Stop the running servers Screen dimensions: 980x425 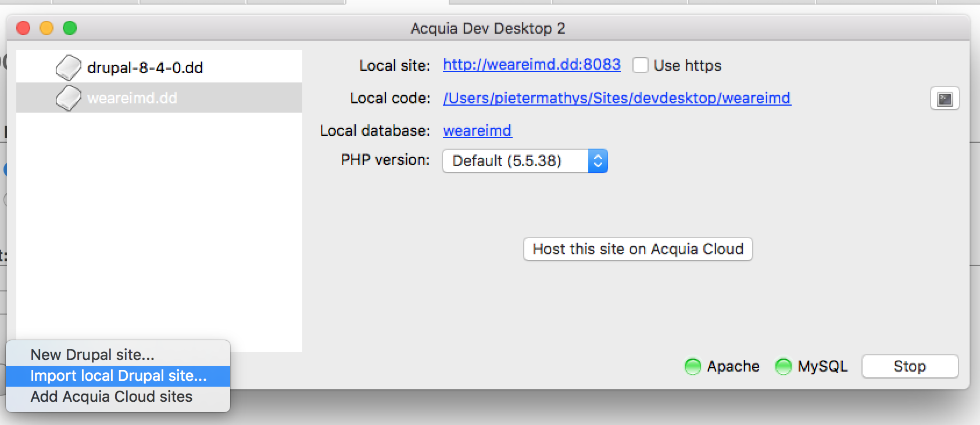910,366
